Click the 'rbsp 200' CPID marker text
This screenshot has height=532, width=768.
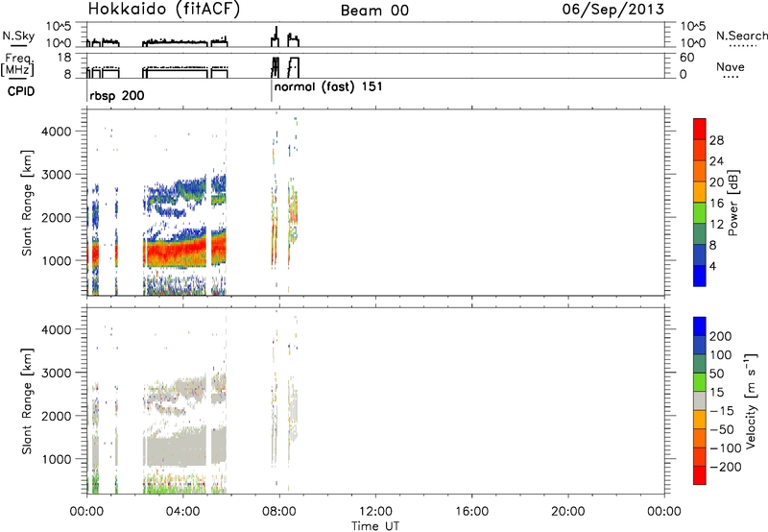click(117, 95)
